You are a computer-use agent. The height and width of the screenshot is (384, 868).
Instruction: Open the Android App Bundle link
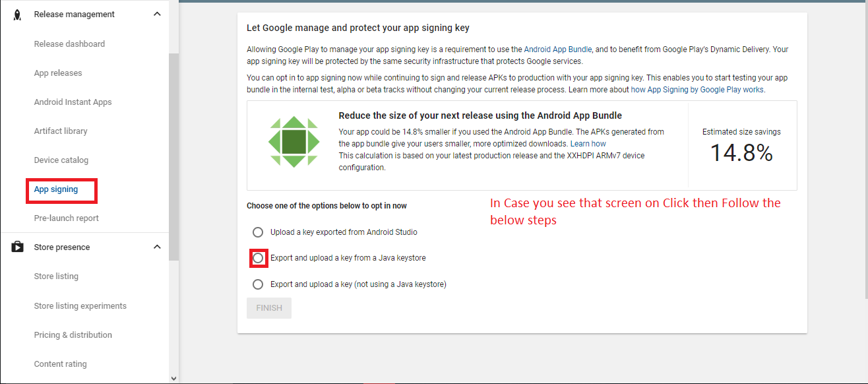click(x=558, y=49)
